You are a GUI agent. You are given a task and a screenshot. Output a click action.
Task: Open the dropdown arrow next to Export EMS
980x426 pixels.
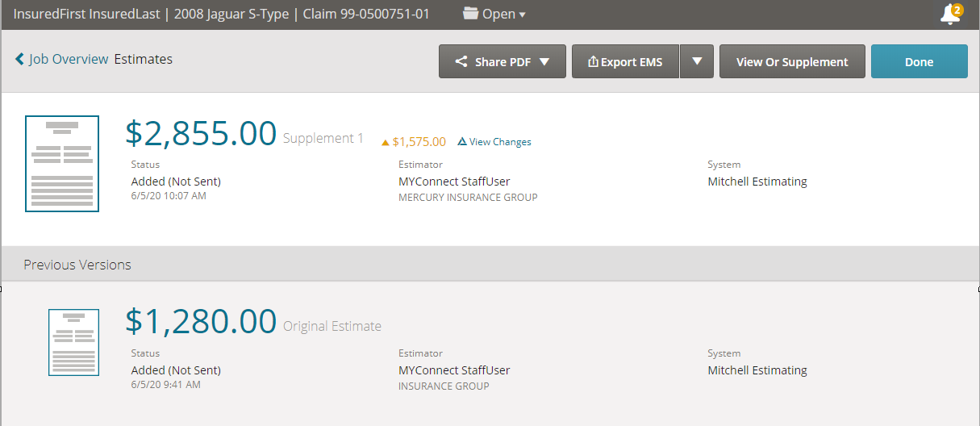[697, 61]
